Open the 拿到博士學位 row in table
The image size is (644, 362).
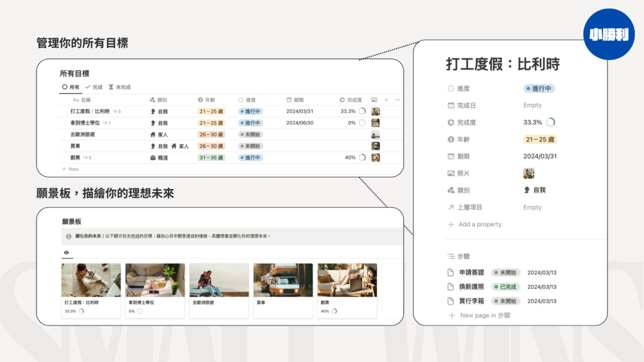click(x=85, y=123)
